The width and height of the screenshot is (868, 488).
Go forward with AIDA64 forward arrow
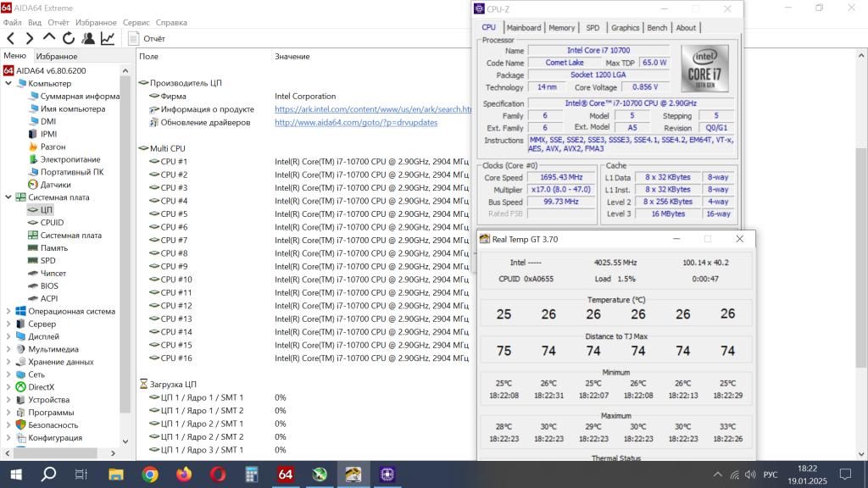tap(30, 38)
